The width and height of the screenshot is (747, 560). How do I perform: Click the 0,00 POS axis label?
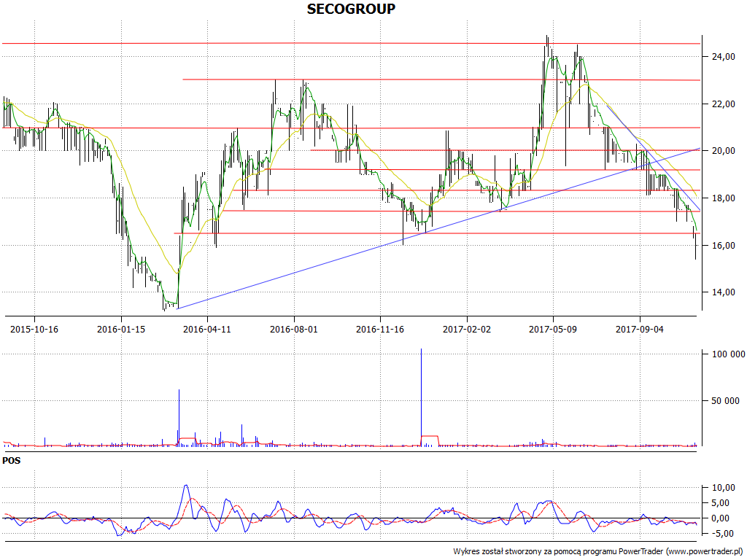click(x=721, y=518)
